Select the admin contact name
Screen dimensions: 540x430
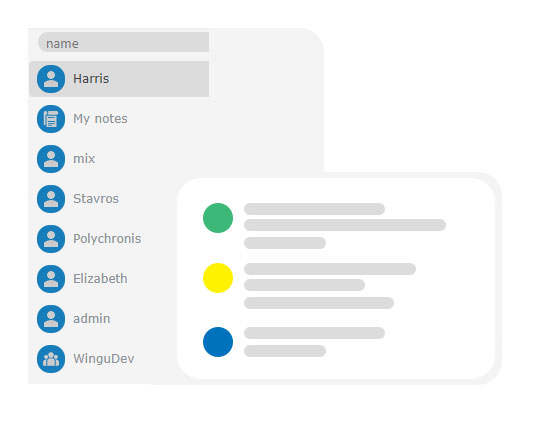tap(92, 319)
